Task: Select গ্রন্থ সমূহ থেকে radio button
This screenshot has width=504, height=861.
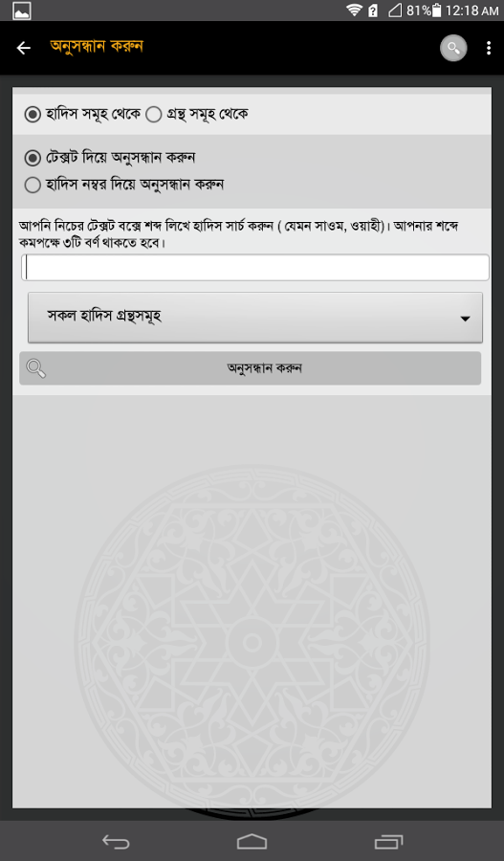Action: tap(153, 114)
